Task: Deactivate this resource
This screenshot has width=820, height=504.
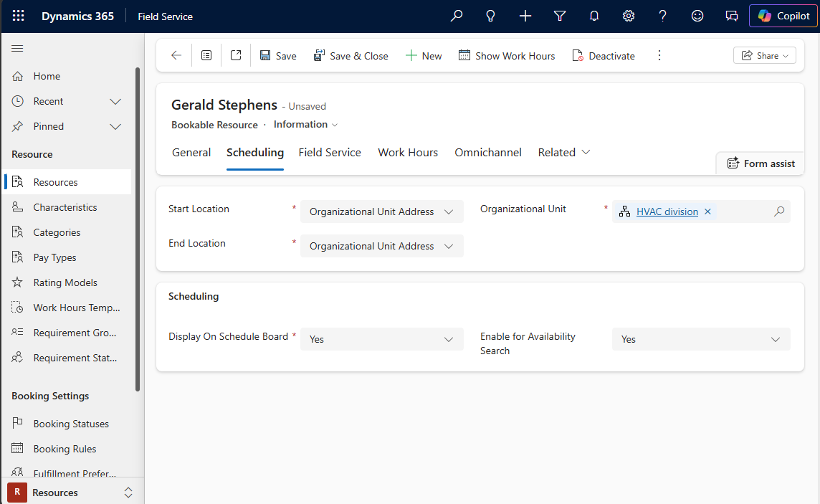Action: 604,55
